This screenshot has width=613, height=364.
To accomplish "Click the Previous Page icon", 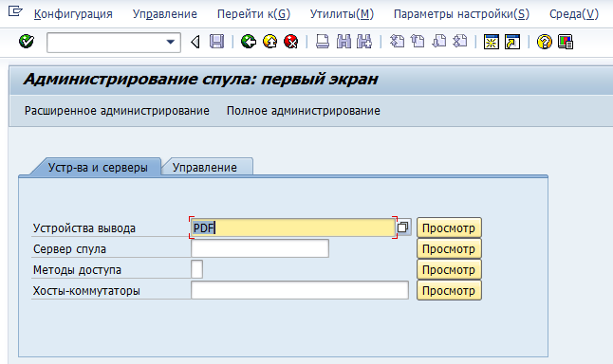I will click(418, 42).
